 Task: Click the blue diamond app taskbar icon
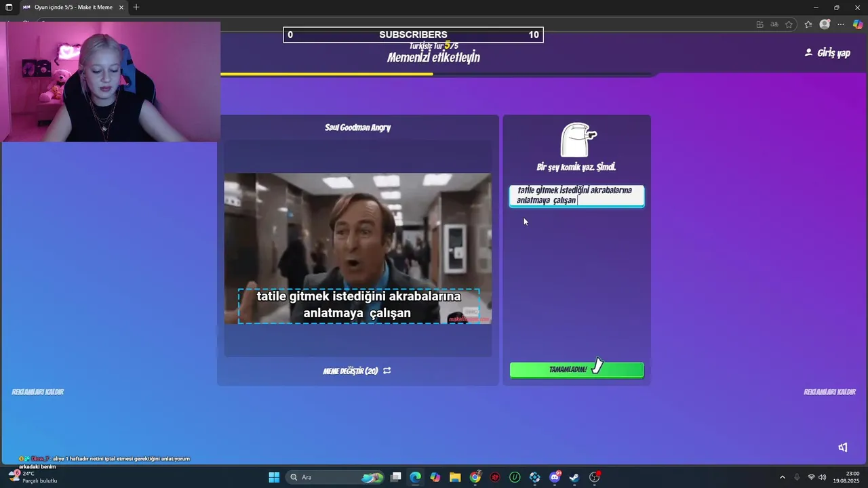[x=535, y=477]
